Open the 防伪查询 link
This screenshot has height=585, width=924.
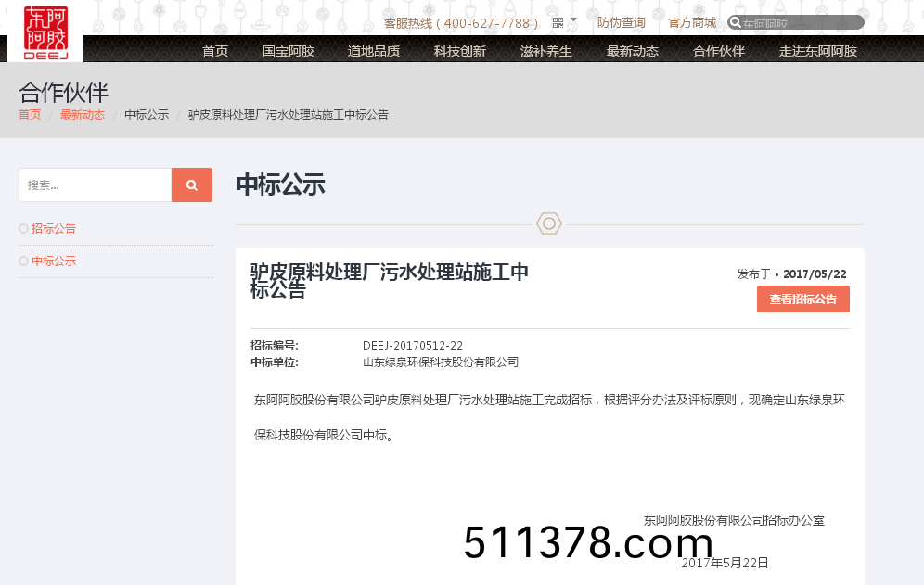(x=621, y=22)
